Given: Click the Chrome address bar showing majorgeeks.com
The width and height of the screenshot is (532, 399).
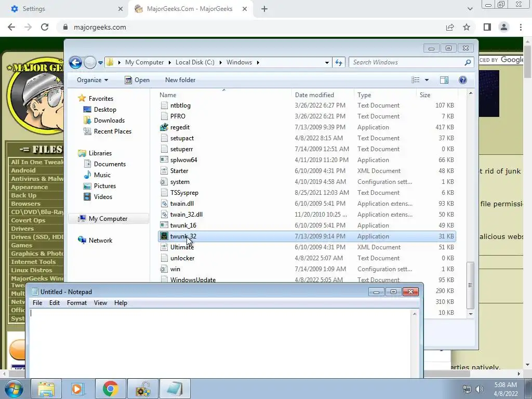Looking at the screenshot, I should pos(251,27).
